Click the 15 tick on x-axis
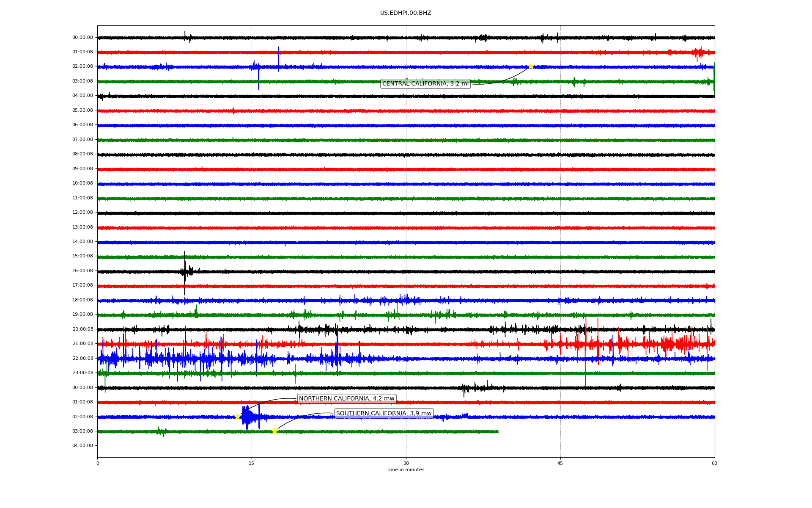812x508 pixels. pos(252,463)
